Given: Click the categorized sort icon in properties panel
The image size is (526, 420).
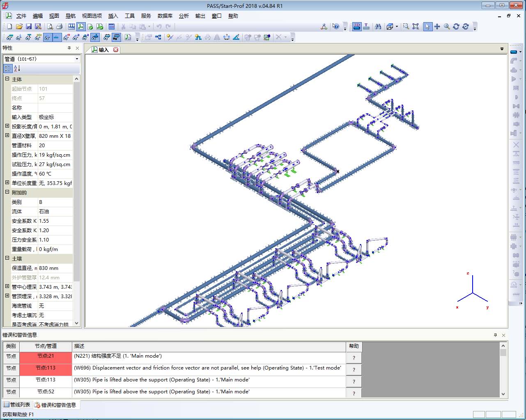Looking at the screenshot, I should (x=8, y=68).
